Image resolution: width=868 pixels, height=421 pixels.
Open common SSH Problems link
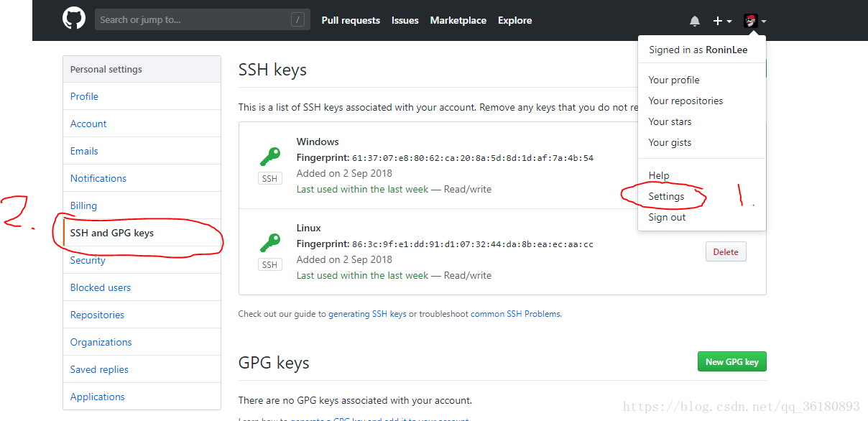[x=515, y=314]
